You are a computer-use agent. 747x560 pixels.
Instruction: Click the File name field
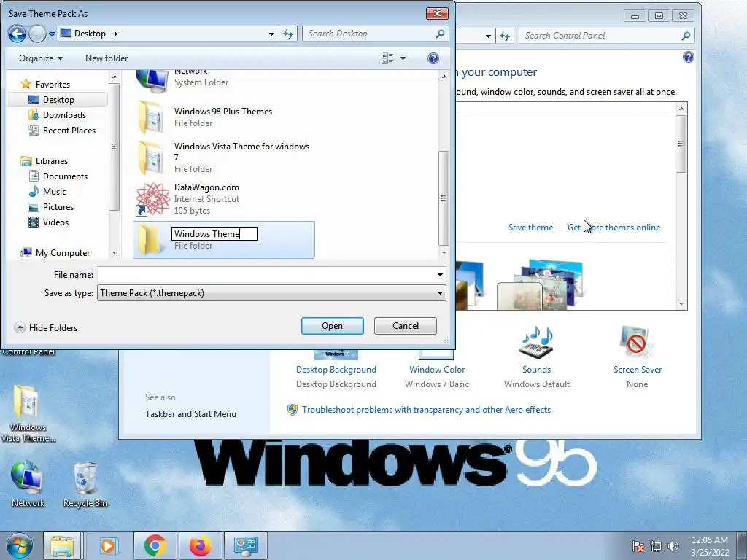pyautogui.click(x=267, y=275)
